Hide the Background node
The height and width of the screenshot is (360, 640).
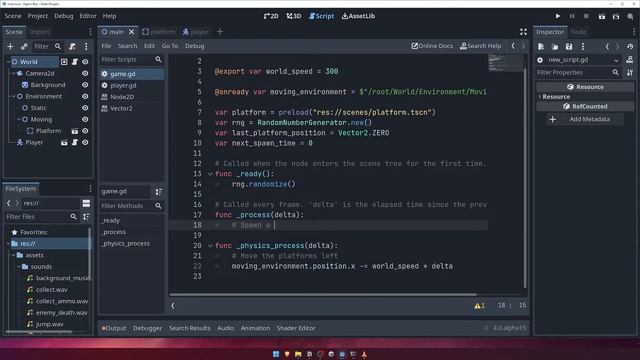click(85, 85)
